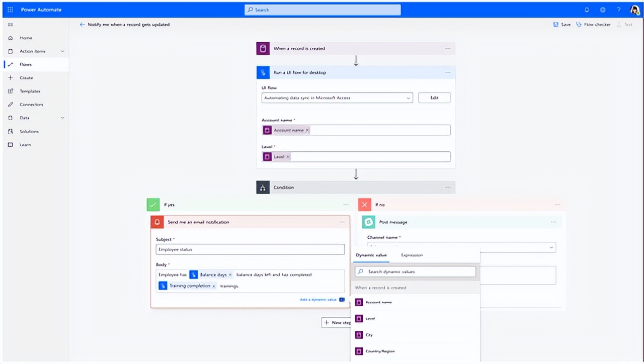
Task: Click the If no red X icon
Action: pos(365,205)
